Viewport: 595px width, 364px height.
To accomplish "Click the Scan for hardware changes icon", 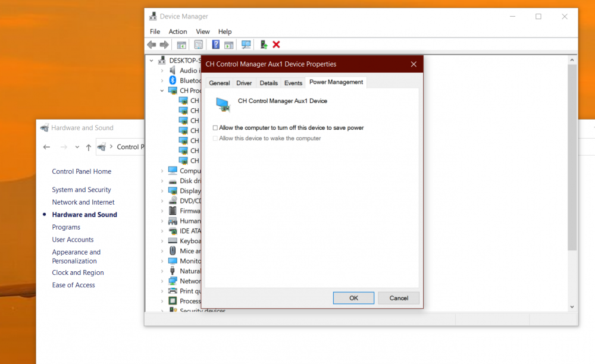I will click(246, 45).
